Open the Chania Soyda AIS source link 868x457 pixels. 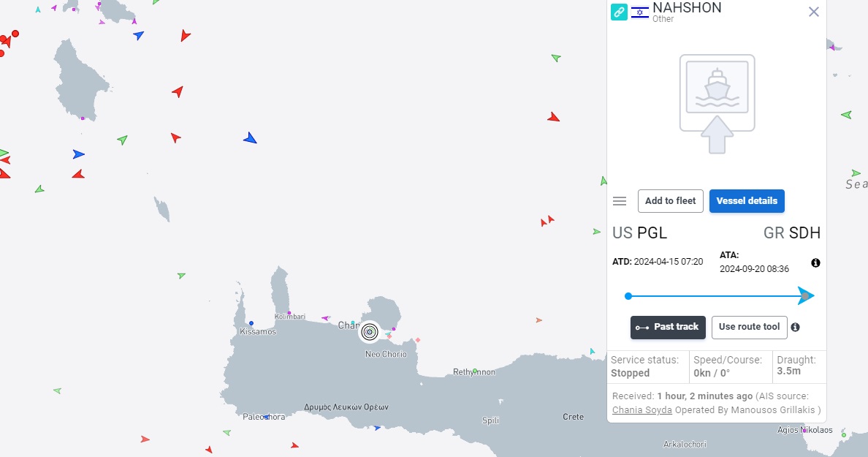click(x=642, y=410)
